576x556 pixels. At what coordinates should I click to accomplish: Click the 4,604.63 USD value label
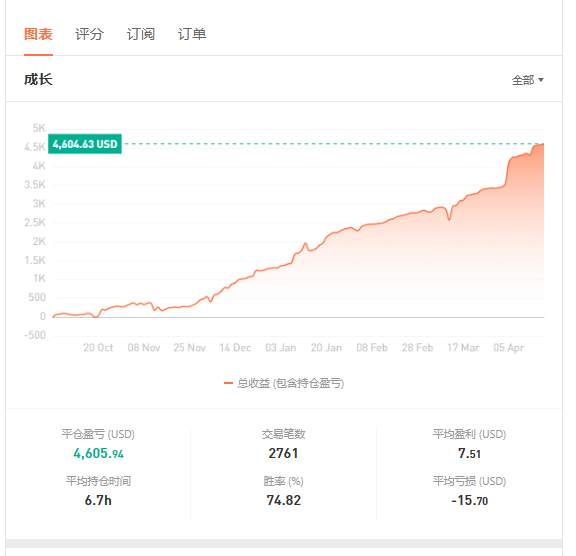coord(85,144)
